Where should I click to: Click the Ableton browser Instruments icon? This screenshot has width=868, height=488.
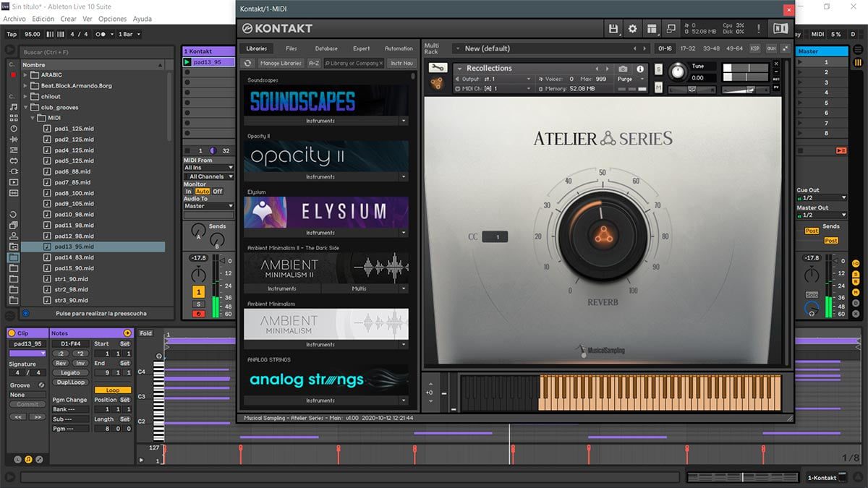coord(14,129)
